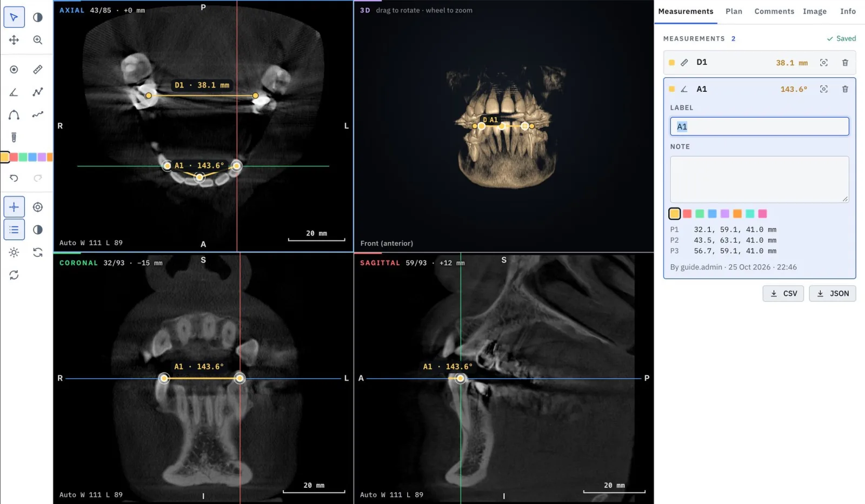This screenshot has height=504, width=865.
Task: Select the arch curve tool
Action: 14,115
